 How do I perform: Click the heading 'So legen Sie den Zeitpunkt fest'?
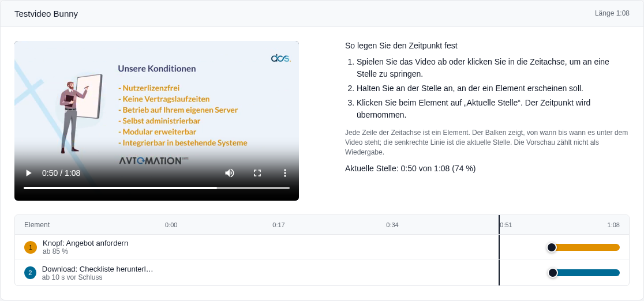[x=401, y=46]
